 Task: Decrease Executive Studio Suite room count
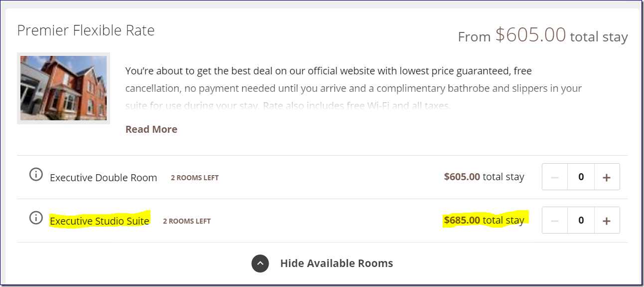pos(555,221)
